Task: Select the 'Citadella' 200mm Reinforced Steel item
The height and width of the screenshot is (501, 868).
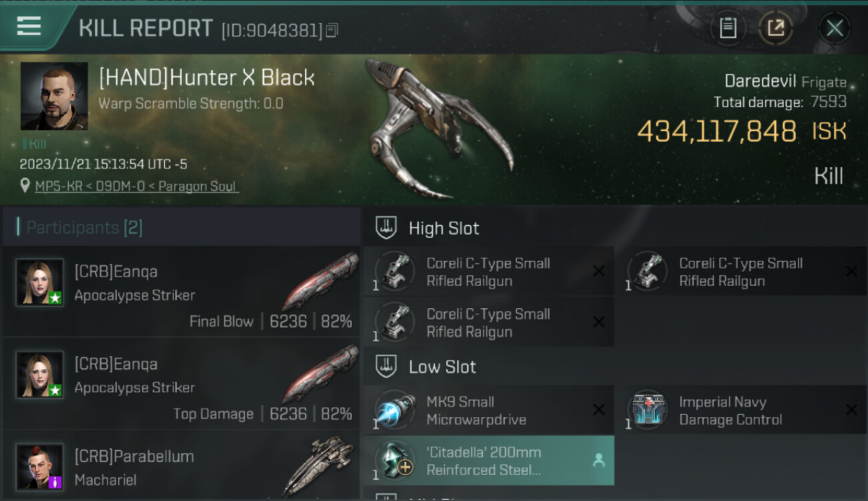Action: coord(489,461)
